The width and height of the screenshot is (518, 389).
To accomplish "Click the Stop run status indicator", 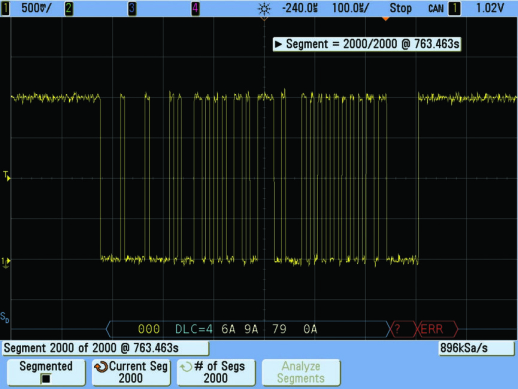I will [x=401, y=8].
